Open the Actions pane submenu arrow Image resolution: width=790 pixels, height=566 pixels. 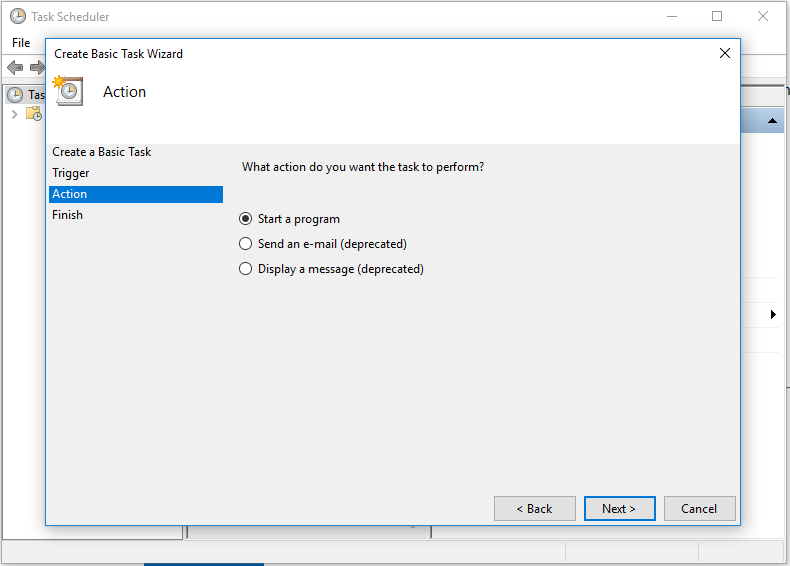coord(773,315)
